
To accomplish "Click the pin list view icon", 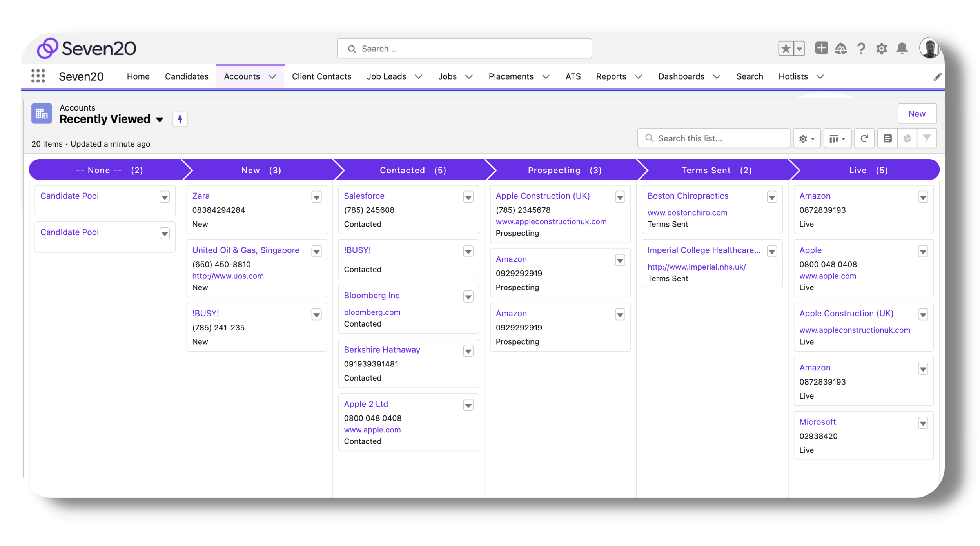I will coord(180,119).
